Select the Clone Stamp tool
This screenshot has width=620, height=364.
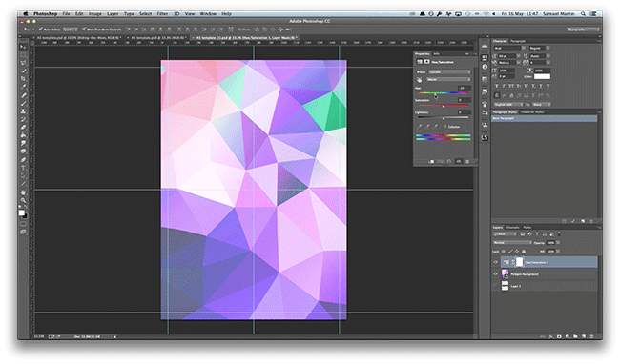tap(23, 111)
